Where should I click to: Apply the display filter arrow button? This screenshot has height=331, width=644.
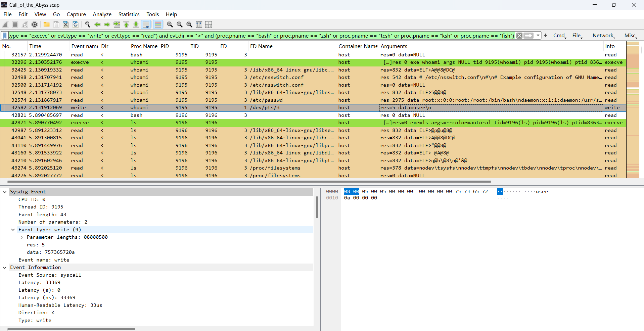[x=528, y=36]
